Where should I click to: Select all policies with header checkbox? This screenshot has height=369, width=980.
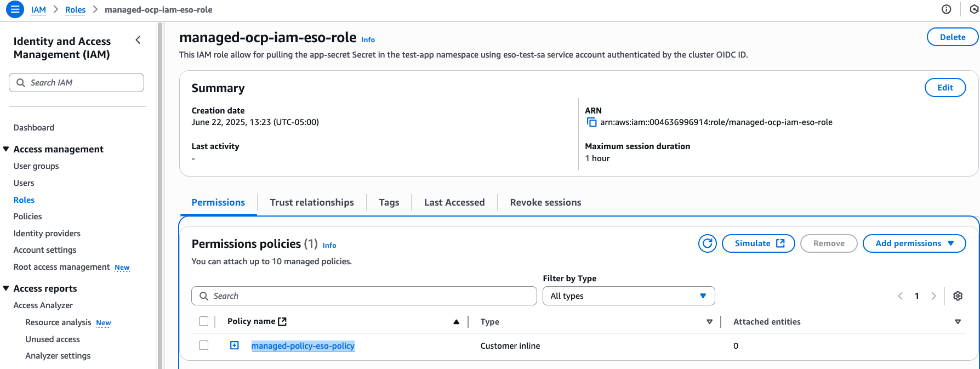coord(204,321)
